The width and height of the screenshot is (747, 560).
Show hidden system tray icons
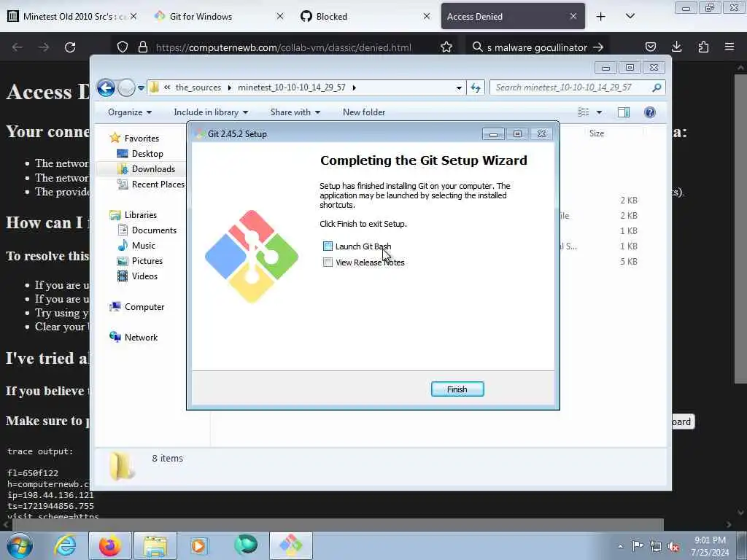click(620, 546)
